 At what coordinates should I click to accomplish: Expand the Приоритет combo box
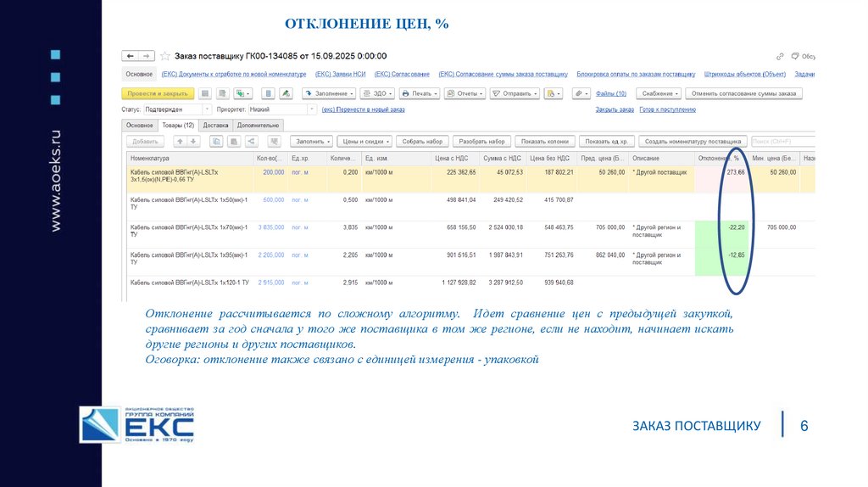click(x=311, y=109)
